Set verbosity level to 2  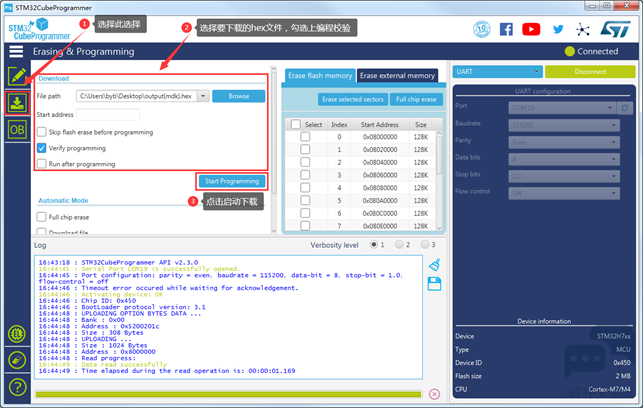click(399, 244)
